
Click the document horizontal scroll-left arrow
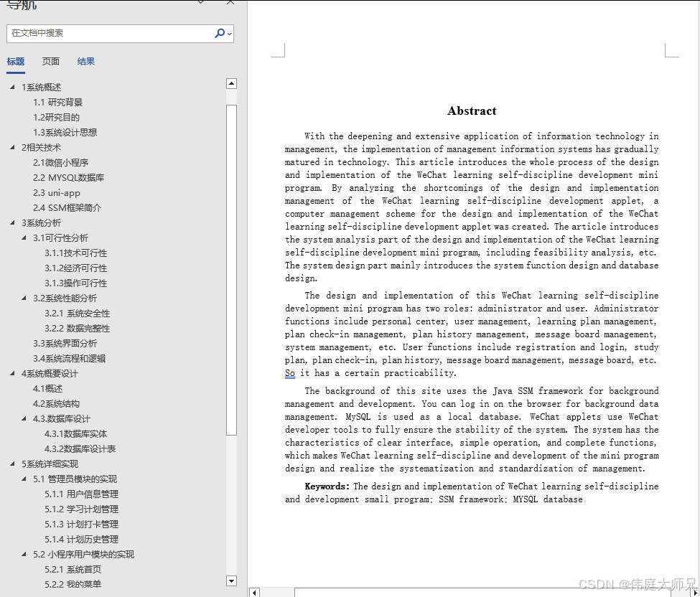254,593
